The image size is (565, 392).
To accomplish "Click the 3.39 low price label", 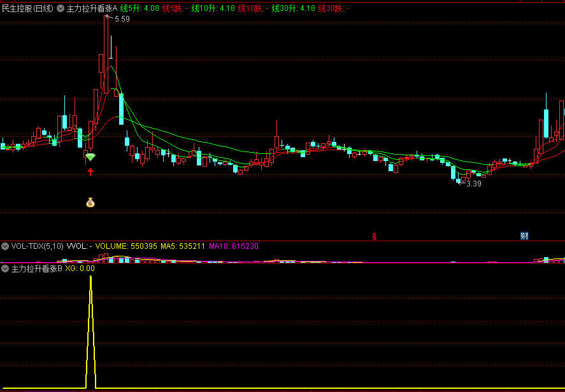I will 474,184.
